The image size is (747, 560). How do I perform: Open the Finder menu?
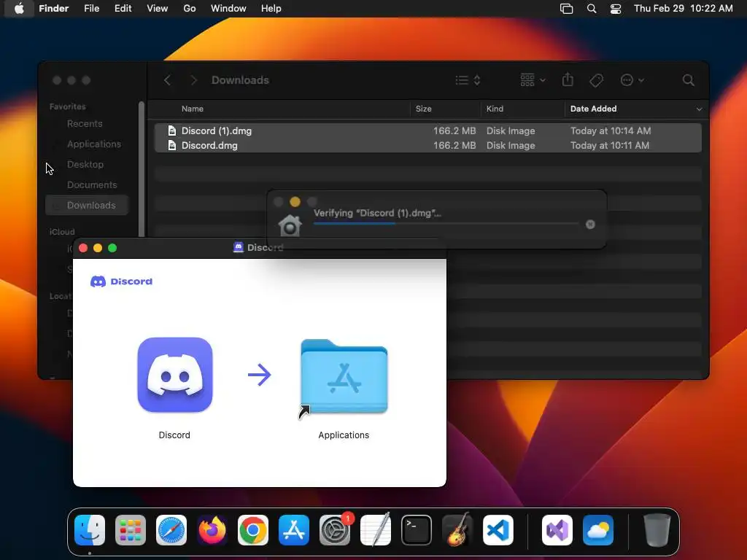[54, 9]
